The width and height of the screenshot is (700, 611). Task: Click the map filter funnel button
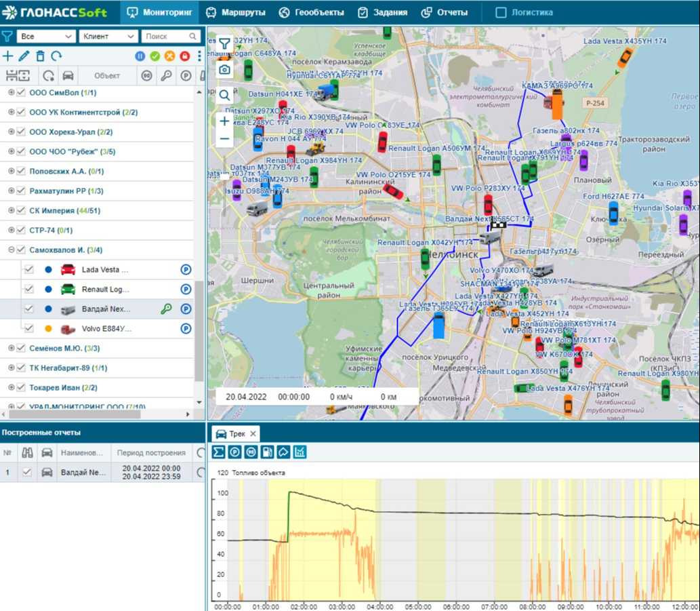coord(224,43)
